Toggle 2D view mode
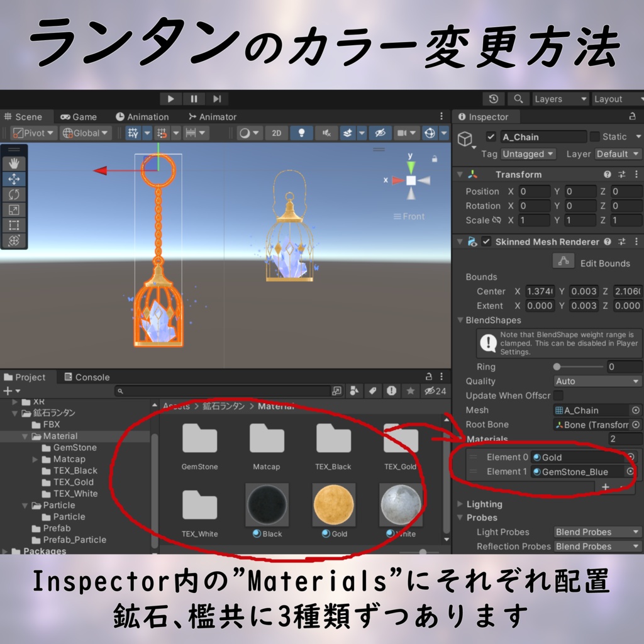 (x=277, y=133)
